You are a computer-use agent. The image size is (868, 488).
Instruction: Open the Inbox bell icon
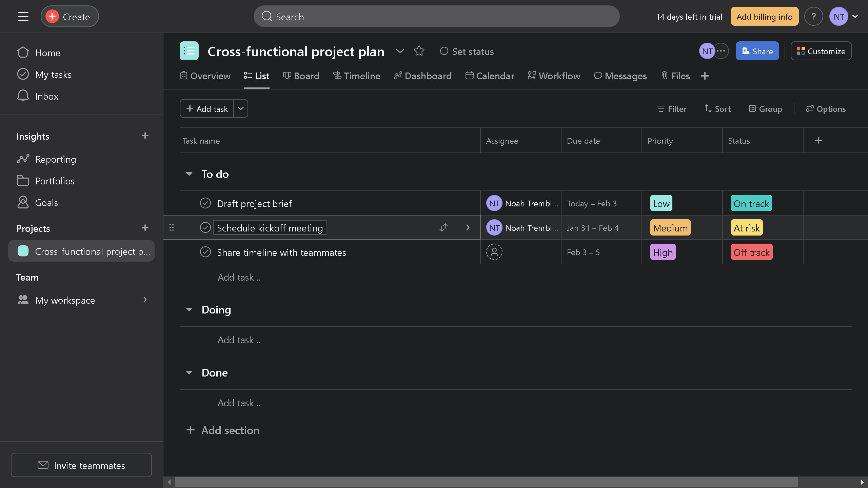coord(23,96)
